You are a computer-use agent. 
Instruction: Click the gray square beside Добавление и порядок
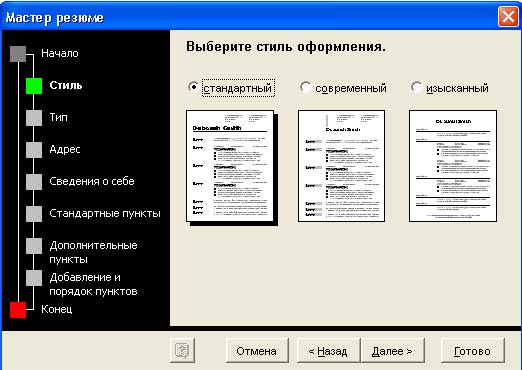(x=34, y=278)
